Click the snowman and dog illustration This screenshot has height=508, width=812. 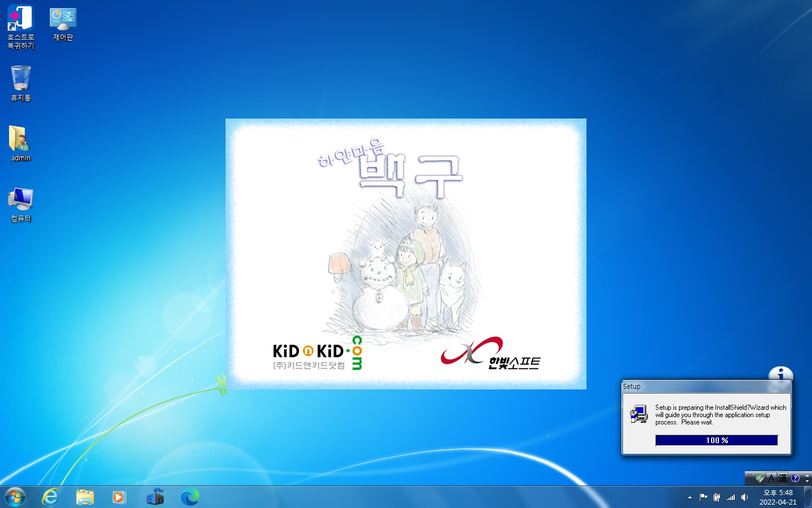click(403, 268)
